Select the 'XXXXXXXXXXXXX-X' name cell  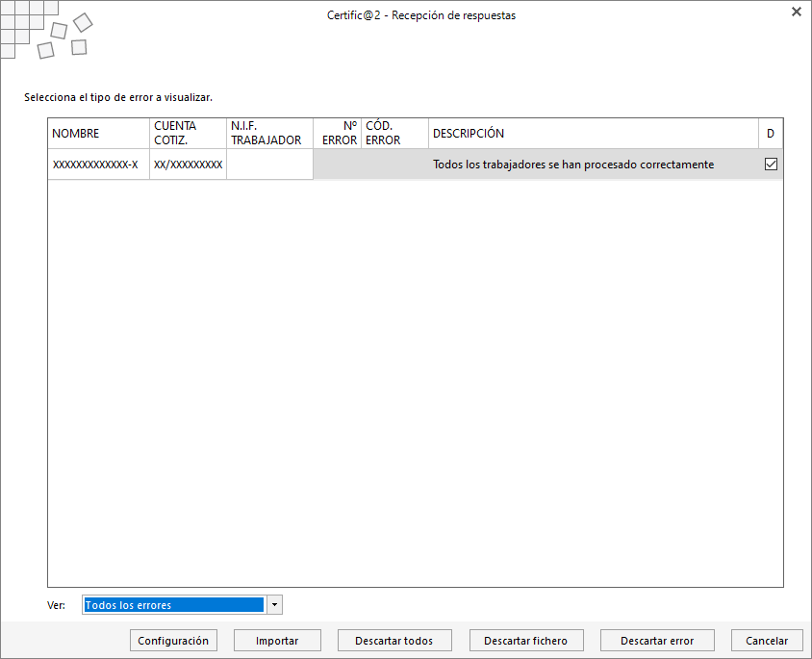[98, 165]
